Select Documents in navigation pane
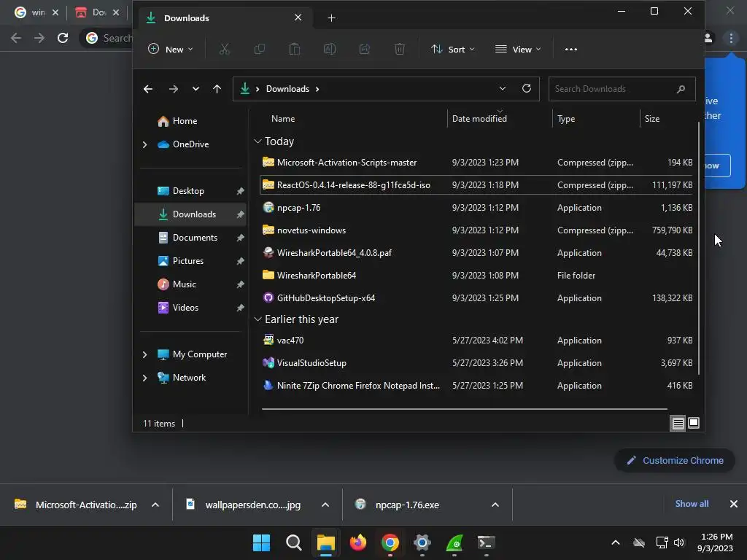The width and height of the screenshot is (747, 560). 192,238
